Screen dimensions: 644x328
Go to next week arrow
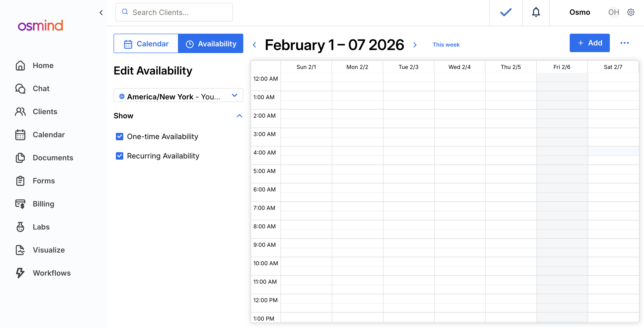point(415,45)
